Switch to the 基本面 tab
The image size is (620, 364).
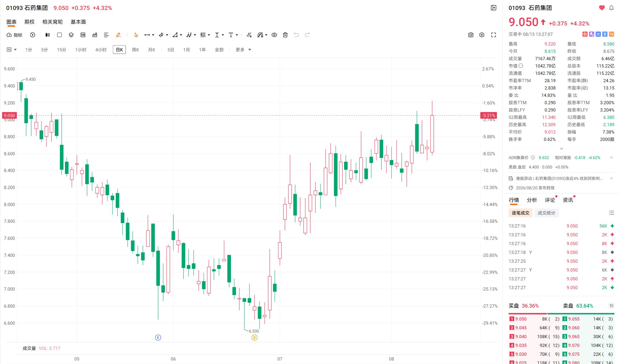tap(78, 22)
